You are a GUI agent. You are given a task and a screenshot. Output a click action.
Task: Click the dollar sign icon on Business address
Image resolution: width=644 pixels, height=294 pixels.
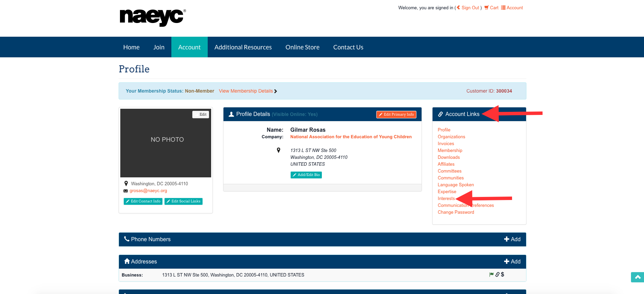pos(502,274)
